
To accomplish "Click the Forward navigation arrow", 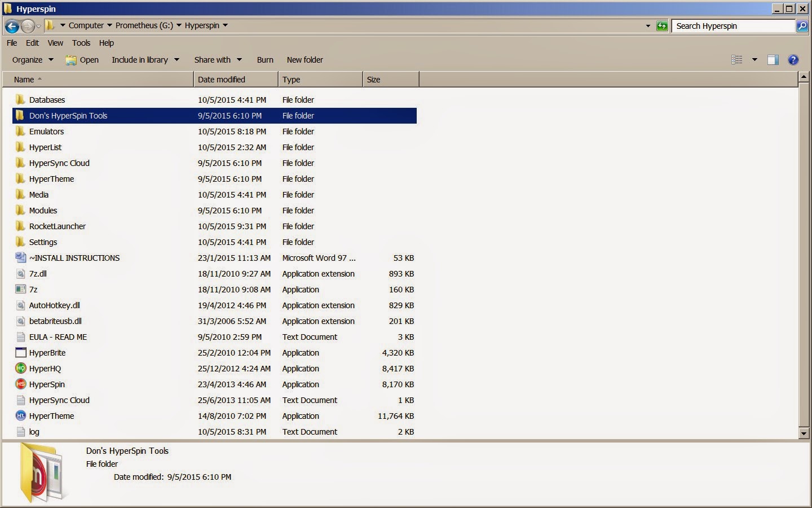I will click(28, 26).
